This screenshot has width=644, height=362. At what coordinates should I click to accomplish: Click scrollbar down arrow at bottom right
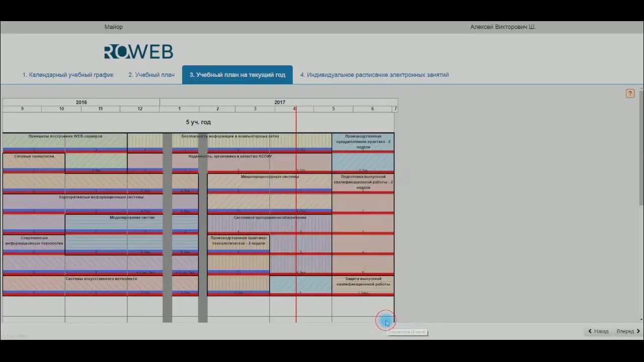[641, 319]
